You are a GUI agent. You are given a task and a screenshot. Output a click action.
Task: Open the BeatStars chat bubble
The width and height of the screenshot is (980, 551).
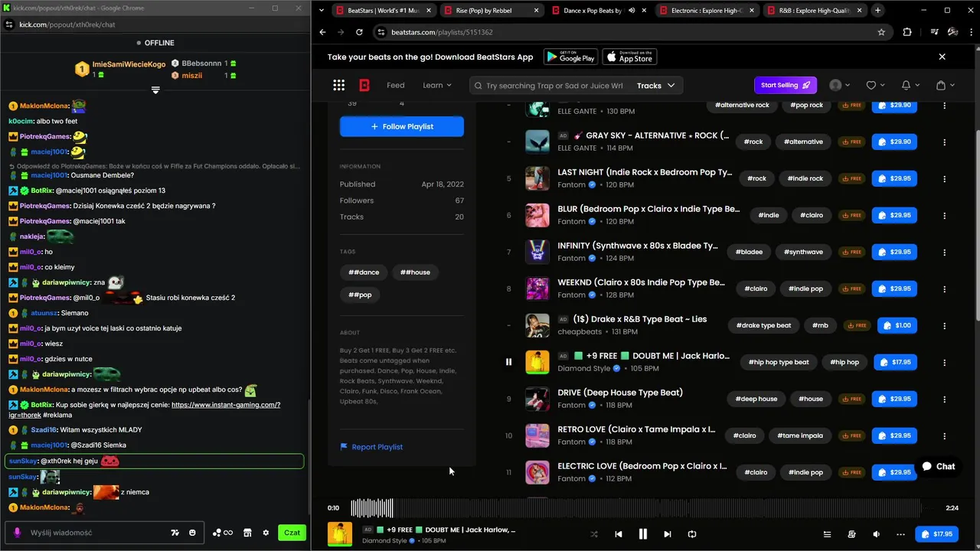point(938,466)
